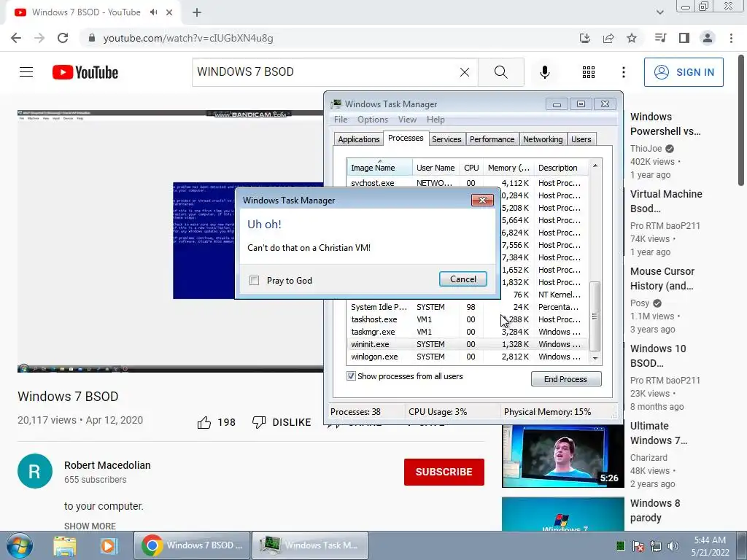This screenshot has width=747, height=560.
Task: Open the Task Manager View menu
Action: (x=407, y=120)
